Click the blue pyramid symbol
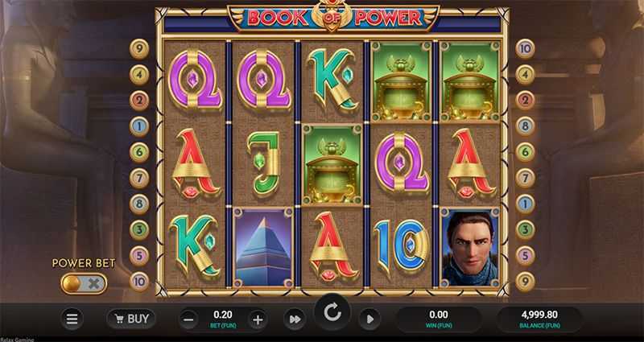The height and width of the screenshot is (342, 644). pyautogui.click(x=263, y=247)
